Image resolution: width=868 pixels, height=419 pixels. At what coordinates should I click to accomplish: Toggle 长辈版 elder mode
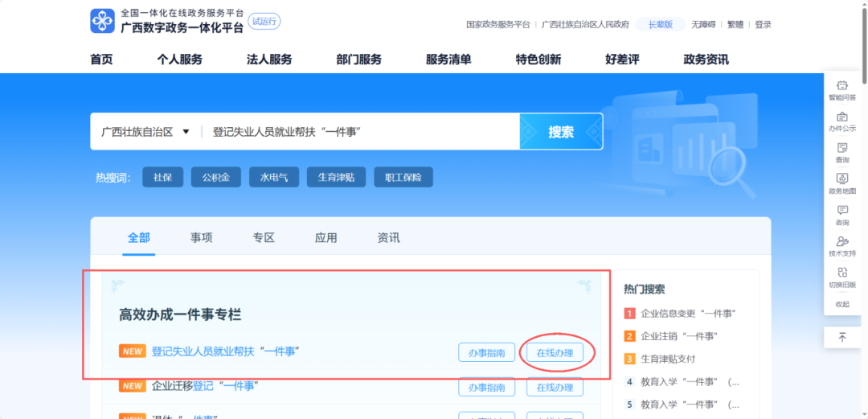[x=660, y=24]
